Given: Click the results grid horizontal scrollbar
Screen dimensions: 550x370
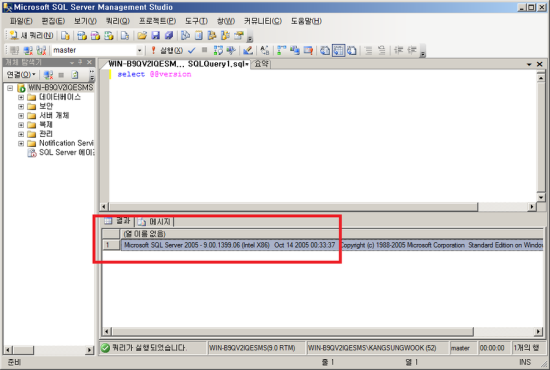Looking at the screenshot, I should click(x=323, y=331).
